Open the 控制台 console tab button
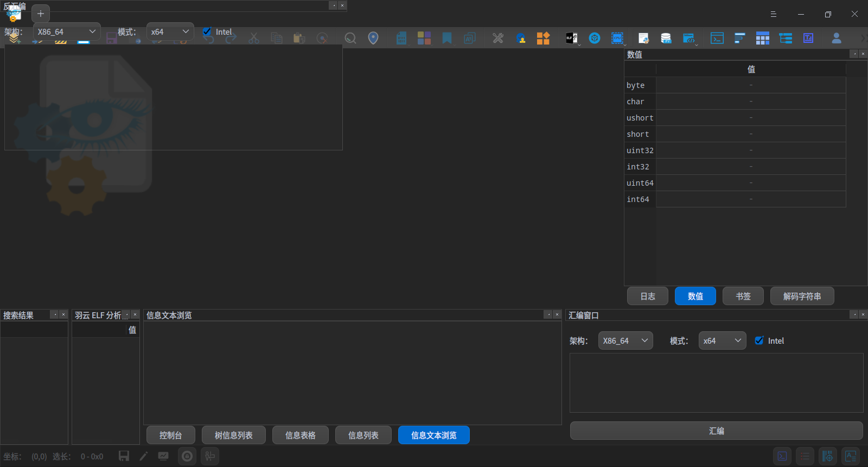Image resolution: width=868 pixels, height=467 pixels. click(x=170, y=435)
